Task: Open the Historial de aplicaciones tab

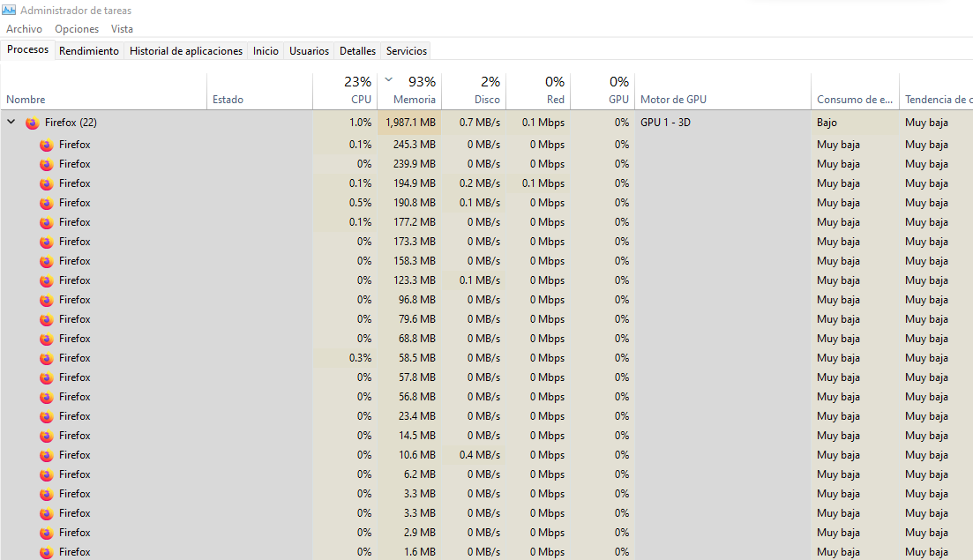Action: (186, 51)
